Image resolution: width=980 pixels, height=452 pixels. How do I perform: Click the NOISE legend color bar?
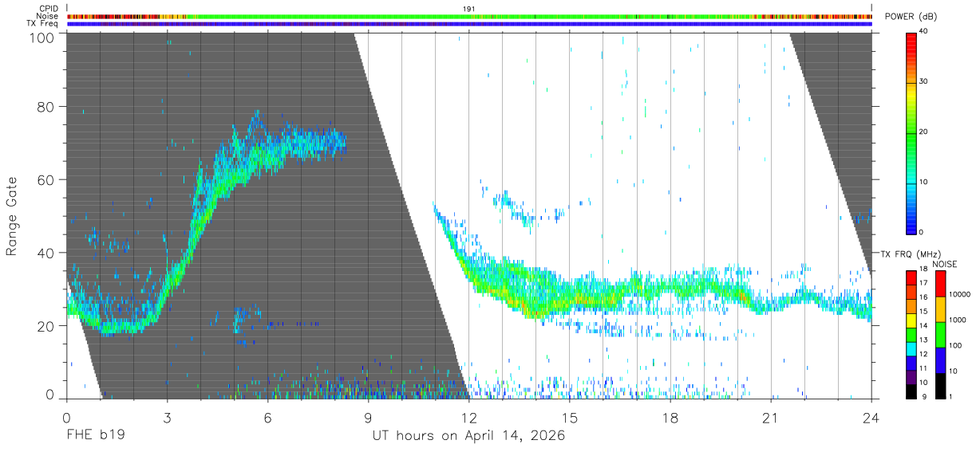(x=939, y=333)
